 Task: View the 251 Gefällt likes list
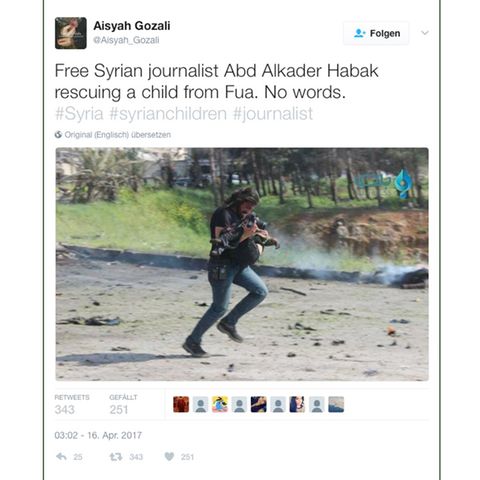point(123,404)
